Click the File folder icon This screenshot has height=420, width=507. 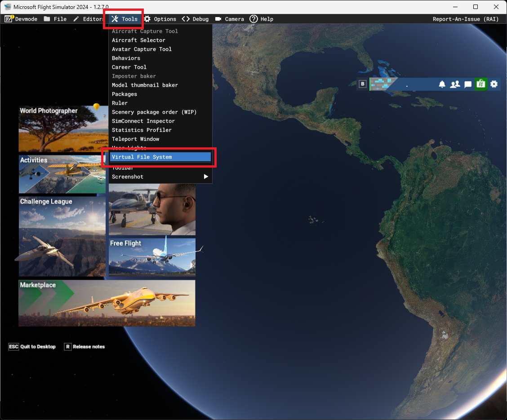coord(47,19)
